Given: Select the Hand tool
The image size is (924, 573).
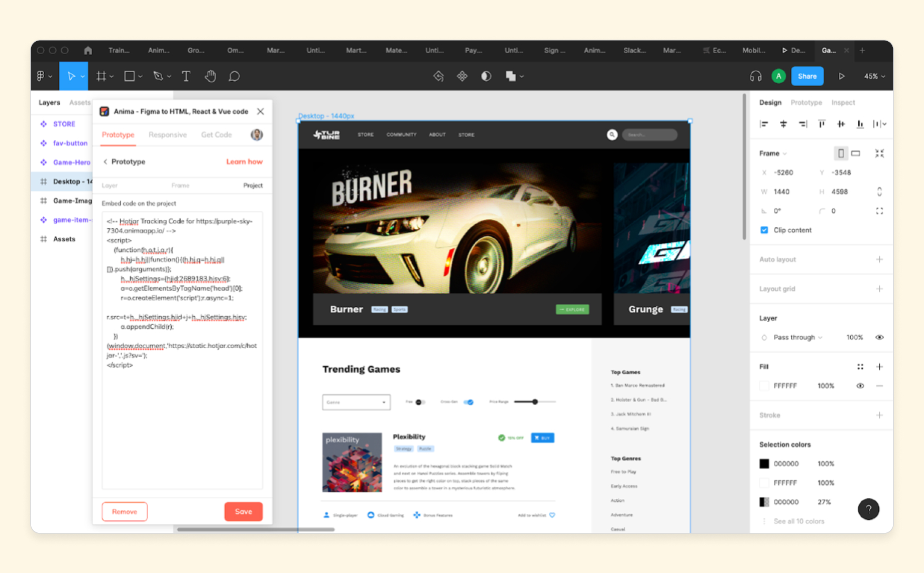Looking at the screenshot, I should pos(210,76).
